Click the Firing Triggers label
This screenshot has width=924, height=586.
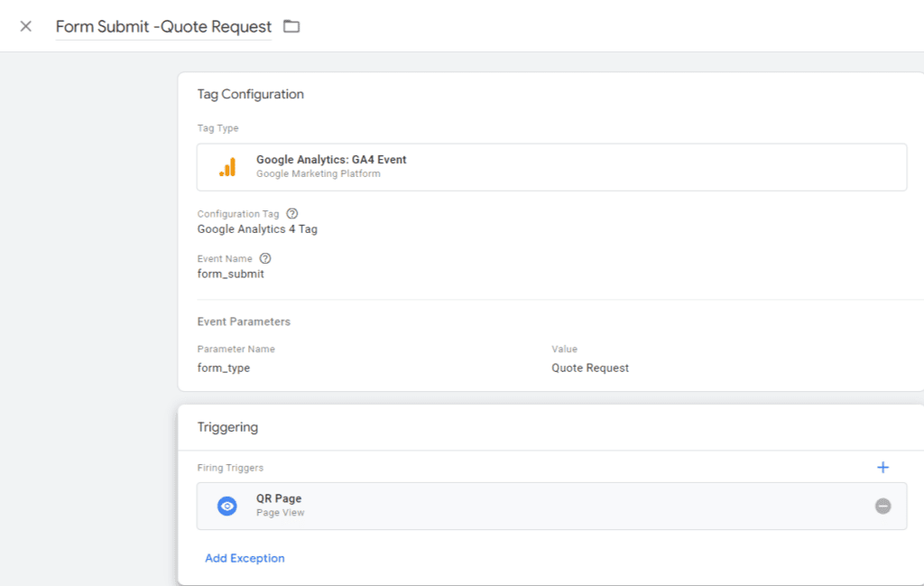[230, 468]
